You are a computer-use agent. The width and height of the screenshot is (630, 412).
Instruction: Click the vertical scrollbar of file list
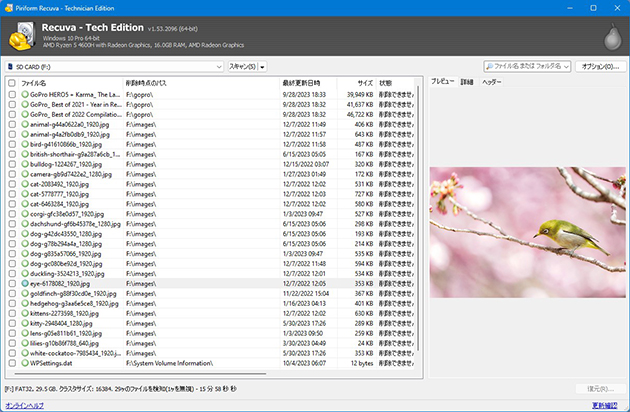(x=418, y=217)
